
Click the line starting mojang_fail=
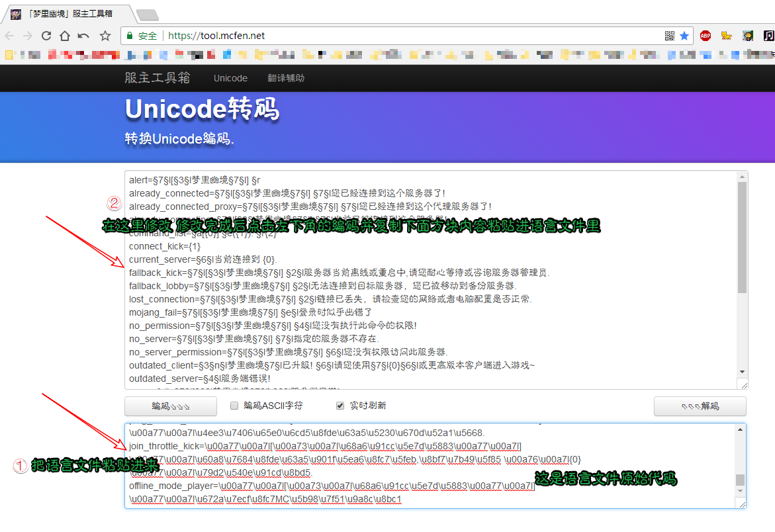point(251,312)
